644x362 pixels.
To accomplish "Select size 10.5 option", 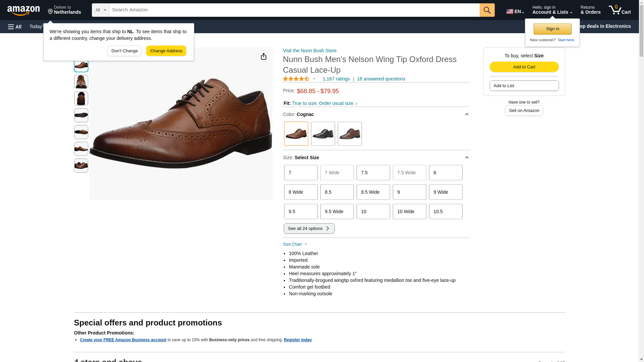I will point(445,212).
